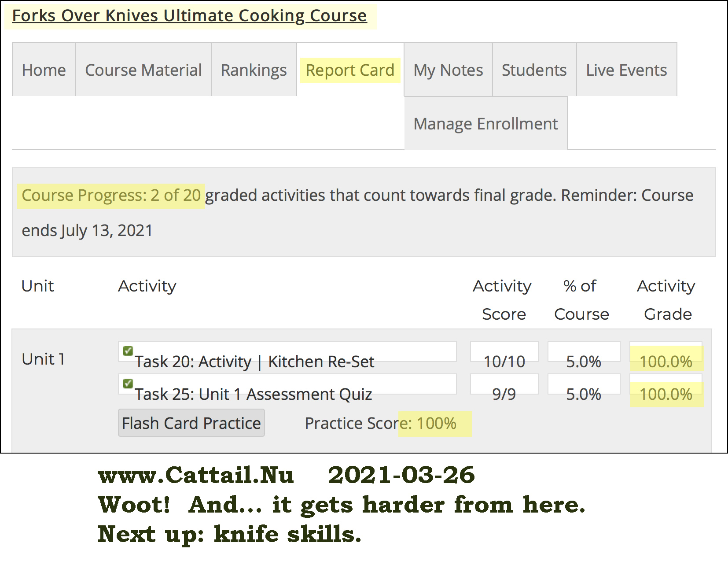Click Task 25's 5.0% of course value
The image size is (728, 561).
[x=584, y=394]
